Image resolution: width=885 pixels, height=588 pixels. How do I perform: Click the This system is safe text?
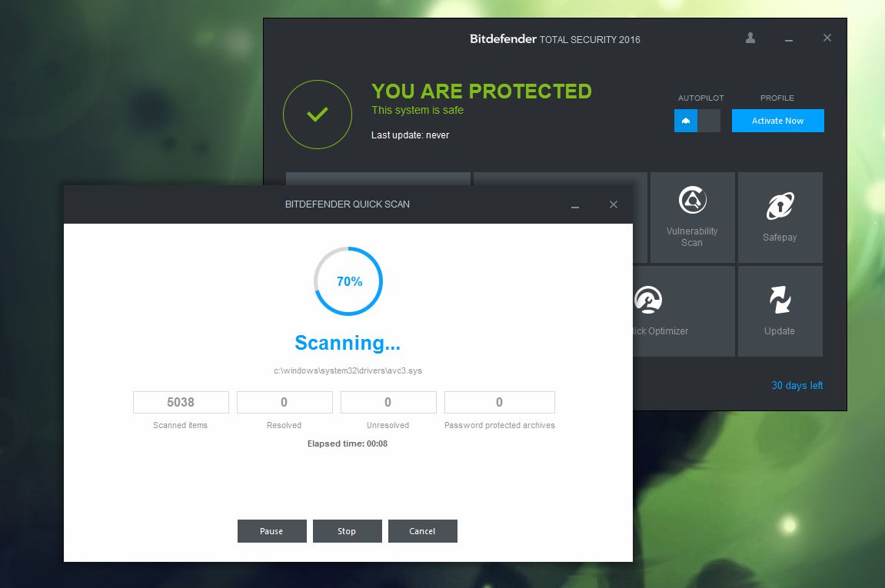tap(417, 110)
